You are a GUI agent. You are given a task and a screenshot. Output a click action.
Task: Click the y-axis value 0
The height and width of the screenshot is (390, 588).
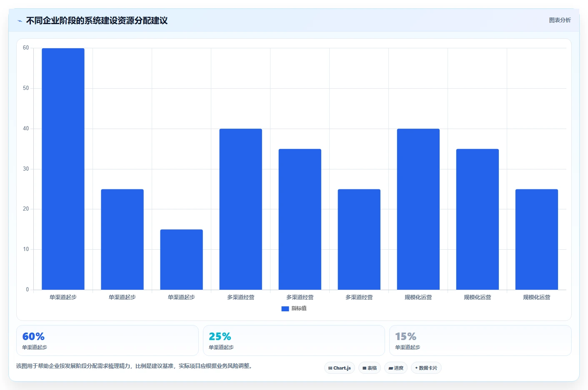click(x=28, y=290)
